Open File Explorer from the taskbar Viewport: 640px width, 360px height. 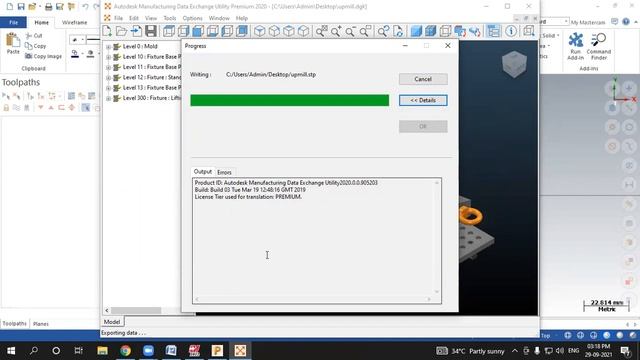coord(102,351)
